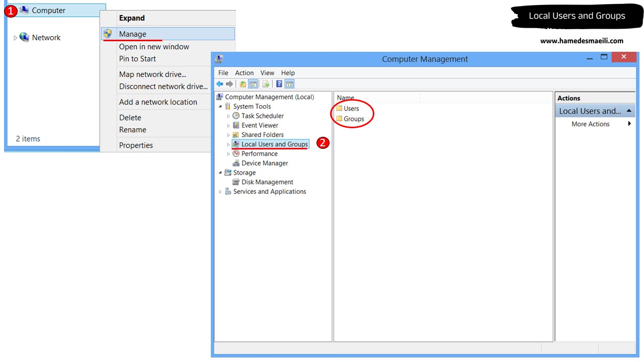Choose Open in new window
The height and width of the screenshot is (362, 644).
(154, 47)
